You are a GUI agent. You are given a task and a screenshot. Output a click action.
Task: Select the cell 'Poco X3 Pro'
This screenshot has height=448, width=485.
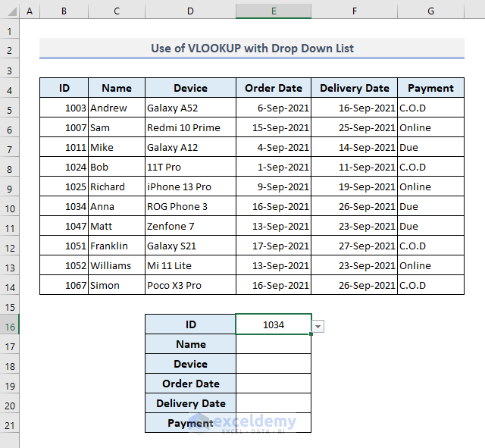click(190, 285)
